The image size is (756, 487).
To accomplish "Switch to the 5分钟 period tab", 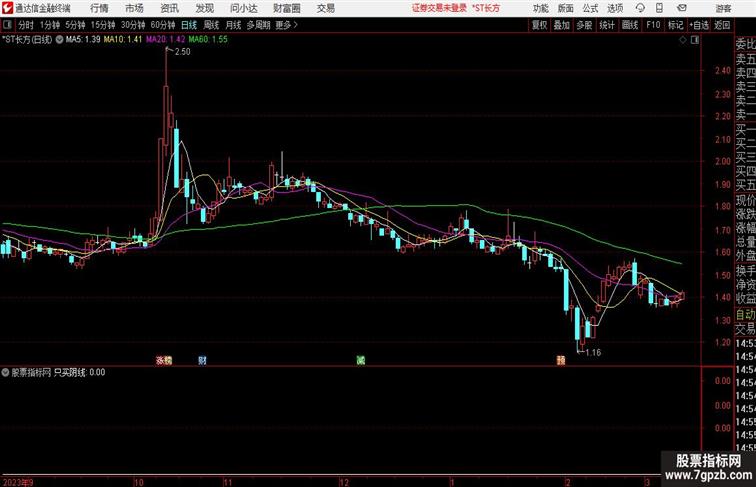I will click(x=75, y=25).
